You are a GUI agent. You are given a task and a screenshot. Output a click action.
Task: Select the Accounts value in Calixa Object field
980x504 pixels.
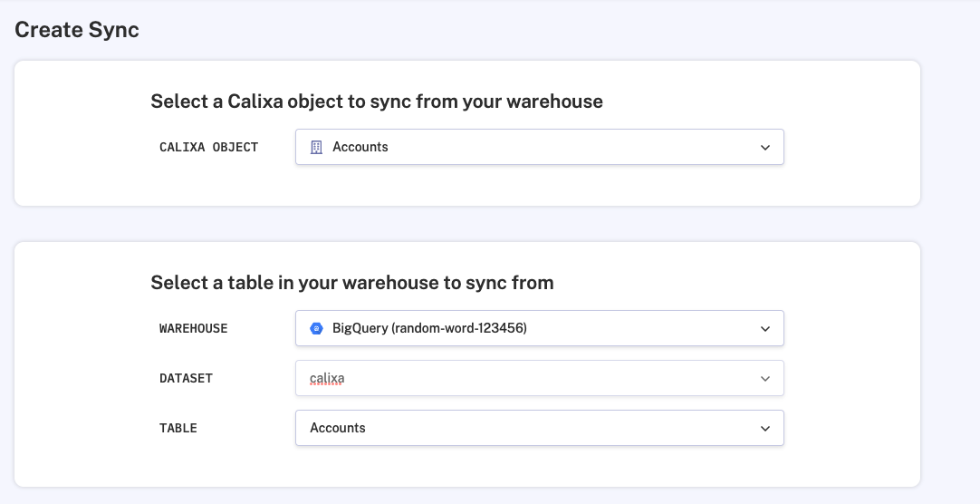point(360,147)
